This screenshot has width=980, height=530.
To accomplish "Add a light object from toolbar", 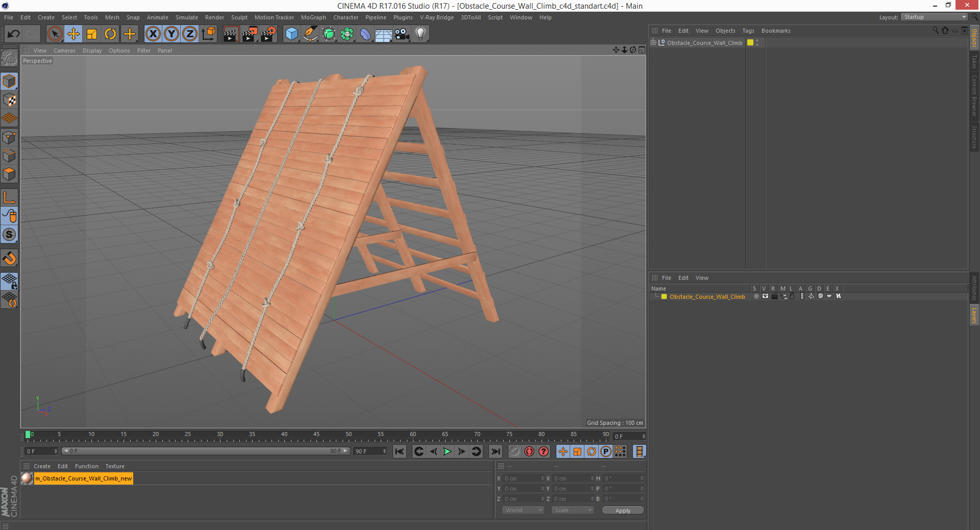I will pos(420,34).
